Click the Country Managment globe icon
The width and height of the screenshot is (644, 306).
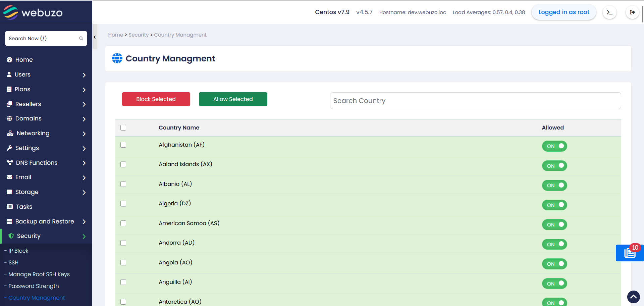point(117,58)
